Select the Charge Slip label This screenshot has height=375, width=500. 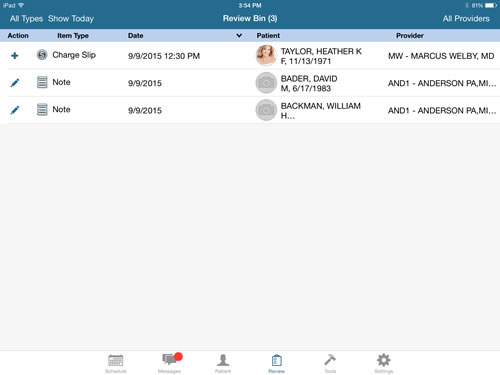(x=74, y=55)
